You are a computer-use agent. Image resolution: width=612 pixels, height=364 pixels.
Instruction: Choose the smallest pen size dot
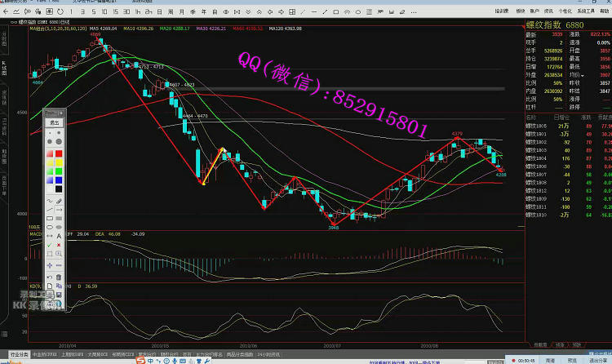[50, 132]
